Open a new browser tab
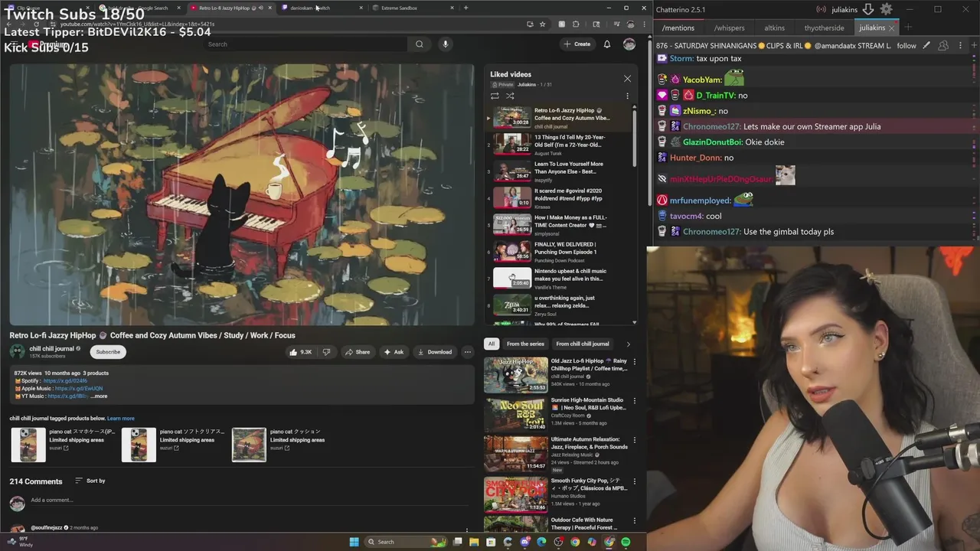Image resolution: width=980 pixels, height=551 pixels. coord(465,8)
